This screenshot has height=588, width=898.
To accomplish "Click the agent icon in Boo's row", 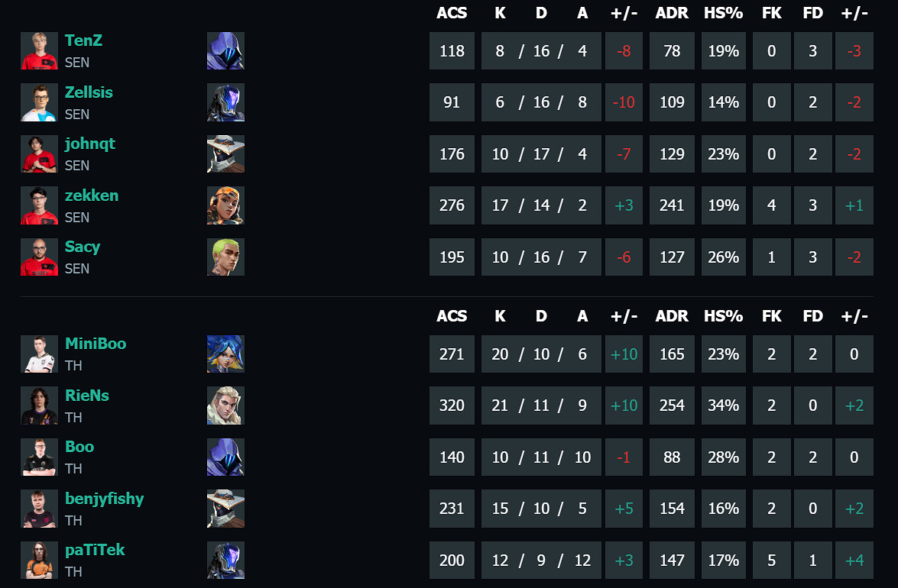I will point(225,457).
